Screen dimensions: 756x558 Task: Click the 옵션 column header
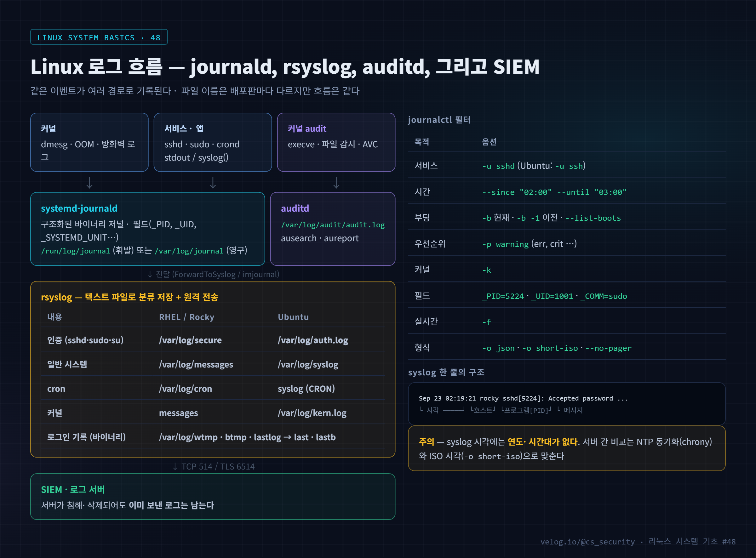tap(489, 142)
